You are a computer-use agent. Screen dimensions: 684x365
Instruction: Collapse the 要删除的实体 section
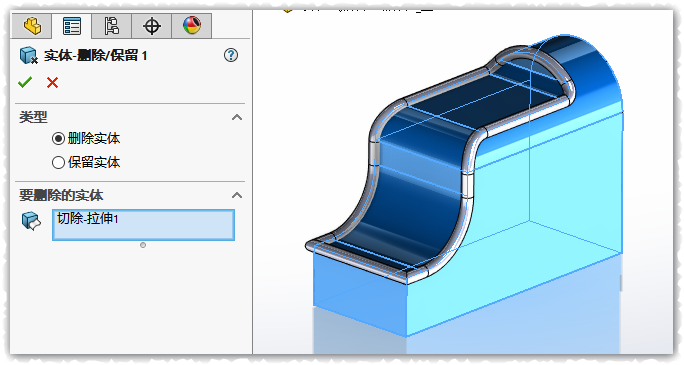[237, 195]
